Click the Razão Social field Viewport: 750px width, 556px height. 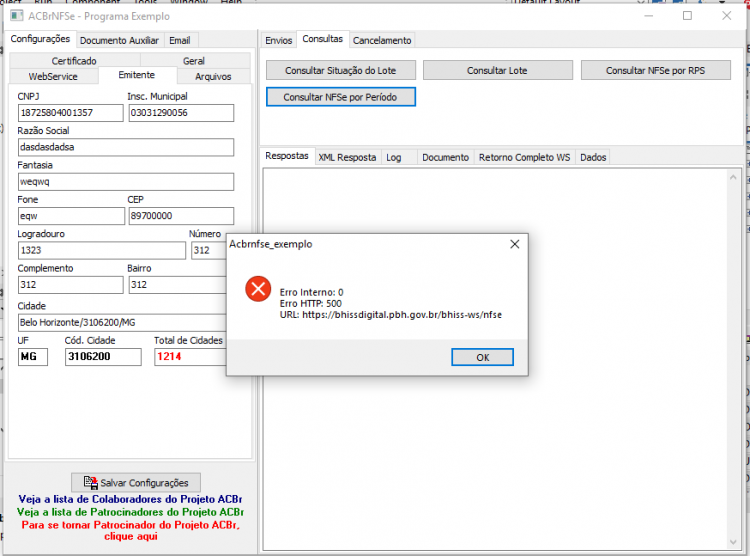click(126, 147)
